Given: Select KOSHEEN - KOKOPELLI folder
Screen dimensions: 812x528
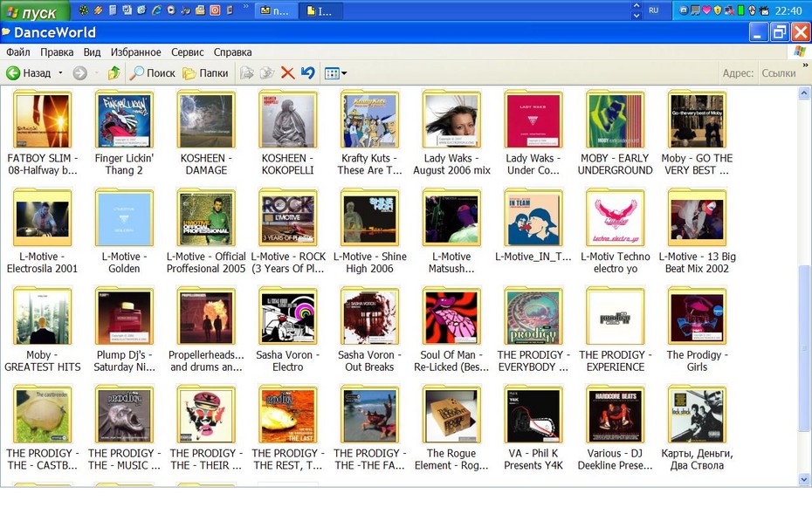Looking at the screenshot, I should [287, 134].
